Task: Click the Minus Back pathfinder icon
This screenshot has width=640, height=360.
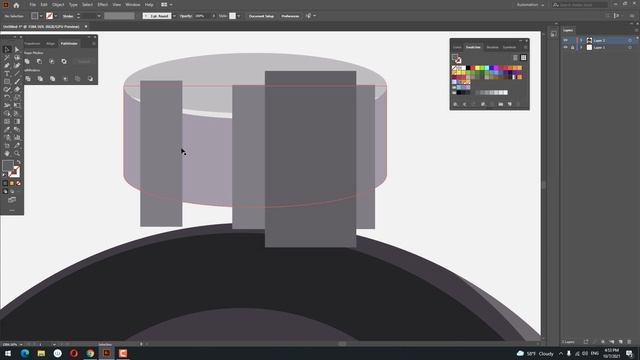Action: 90,78
